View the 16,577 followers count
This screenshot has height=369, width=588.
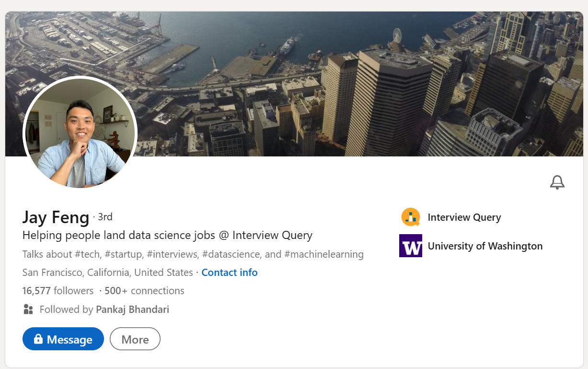(x=58, y=291)
